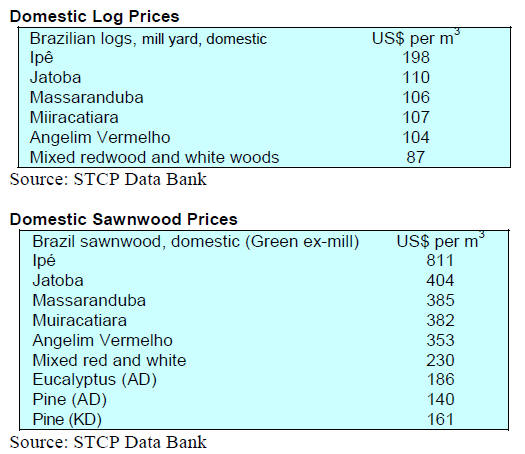Click the Brazilian logs, mill yard header
The image size is (525, 454).
point(148,39)
